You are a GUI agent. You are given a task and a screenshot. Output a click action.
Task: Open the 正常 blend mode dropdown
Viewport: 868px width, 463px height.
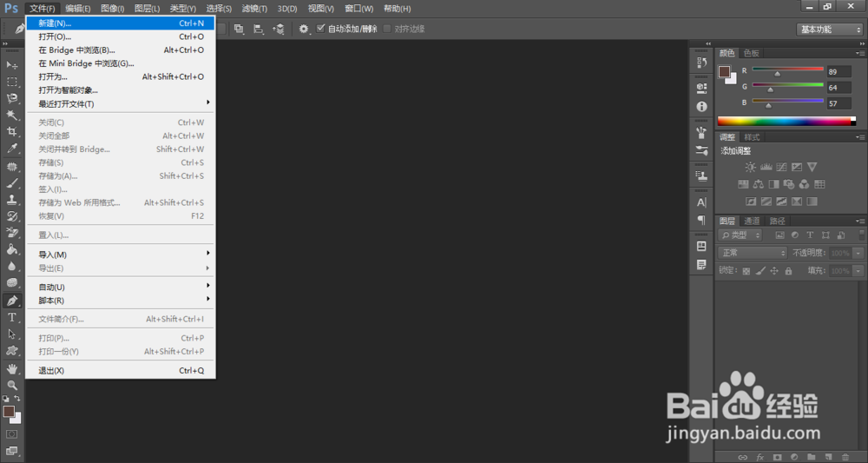[753, 253]
